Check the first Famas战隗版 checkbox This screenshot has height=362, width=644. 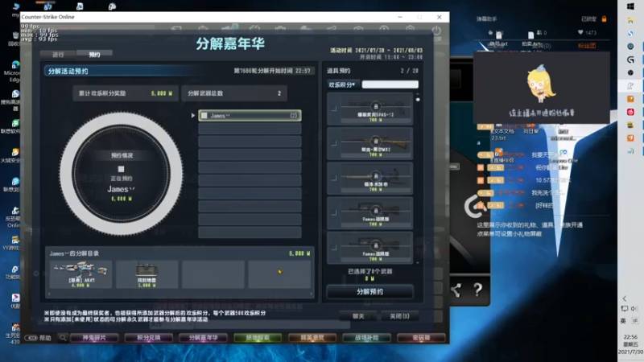pos(334,212)
